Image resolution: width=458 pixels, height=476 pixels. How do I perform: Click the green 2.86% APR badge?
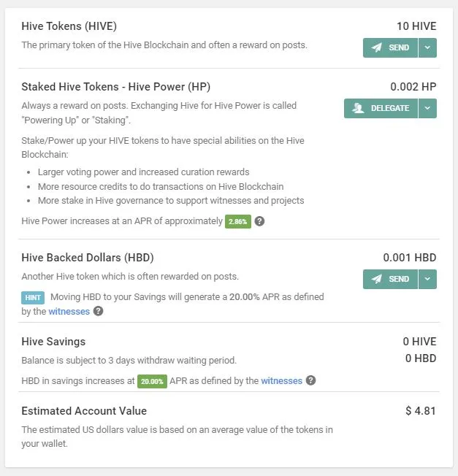238,221
